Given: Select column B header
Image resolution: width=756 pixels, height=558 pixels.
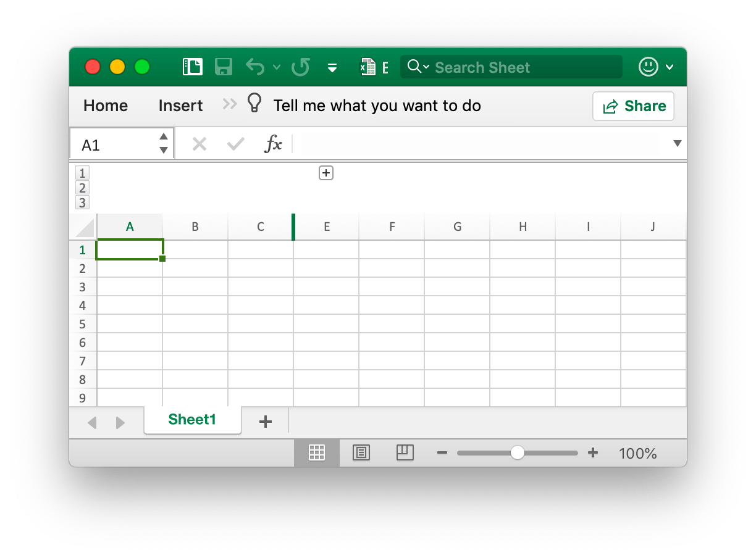Looking at the screenshot, I should coord(195,227).
